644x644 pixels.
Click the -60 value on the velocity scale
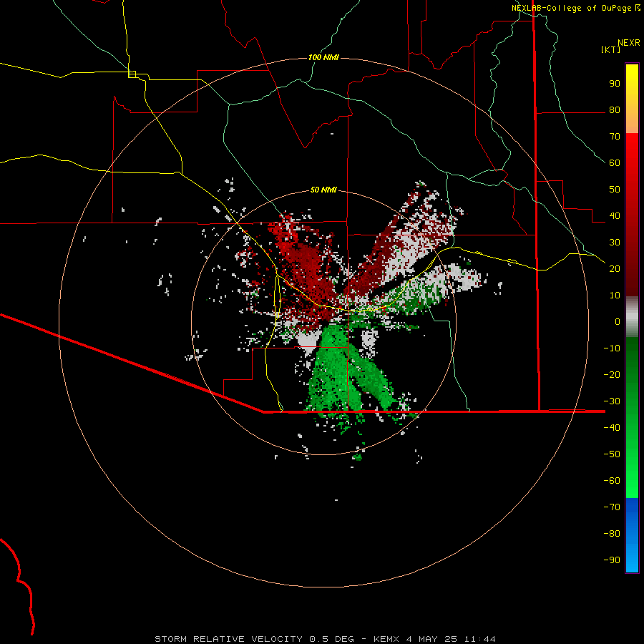pos(612,481)
